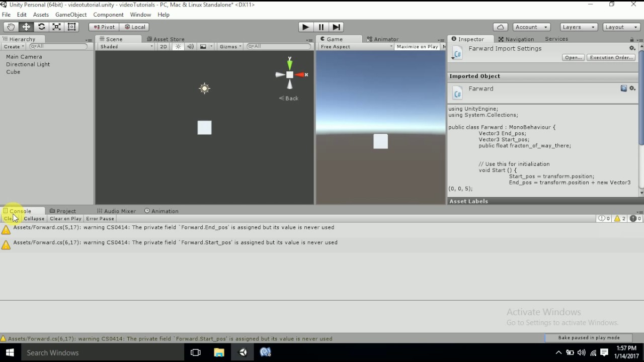Click the Open... button in Inspector
Image resolution: width=644 pixels, height=362 pixels.
click(573, 58)
